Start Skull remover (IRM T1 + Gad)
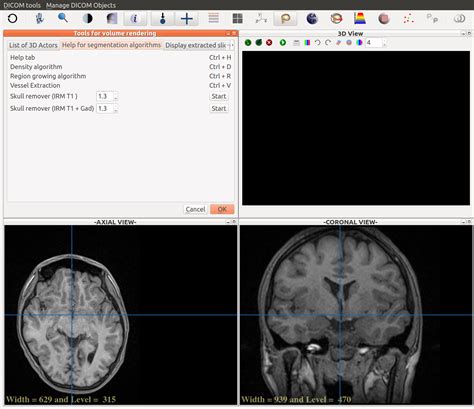This screenshot has height=409, width=474. pos(219,109)
